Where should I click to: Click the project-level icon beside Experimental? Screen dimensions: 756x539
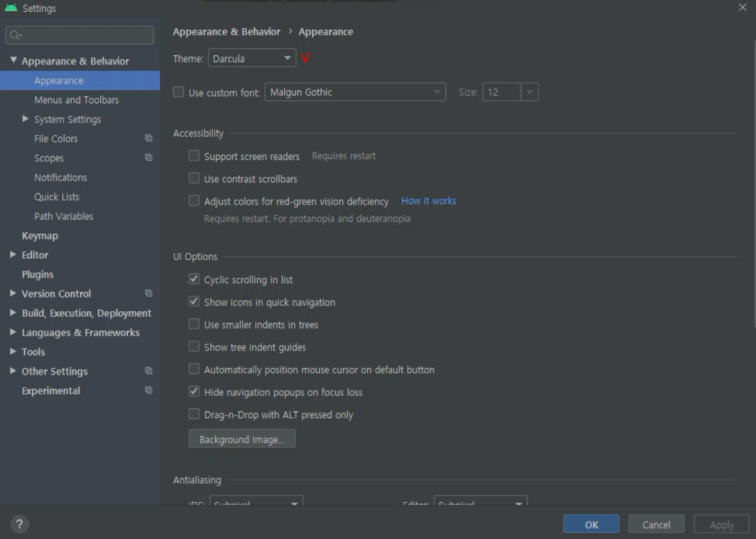point(149,390)
